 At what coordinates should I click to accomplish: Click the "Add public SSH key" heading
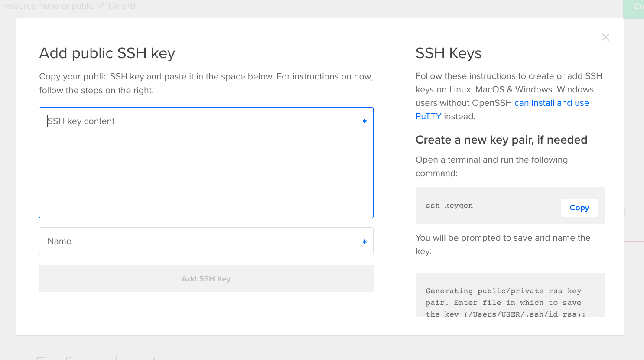107,53
